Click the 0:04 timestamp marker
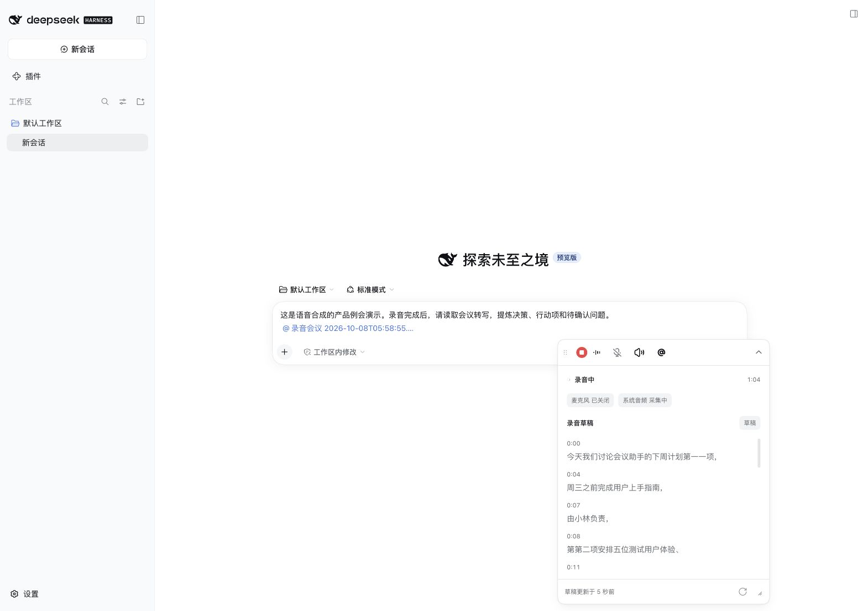The height and width of the screenshot is (611, 868). pyautogui.click(x=573, y=475)
